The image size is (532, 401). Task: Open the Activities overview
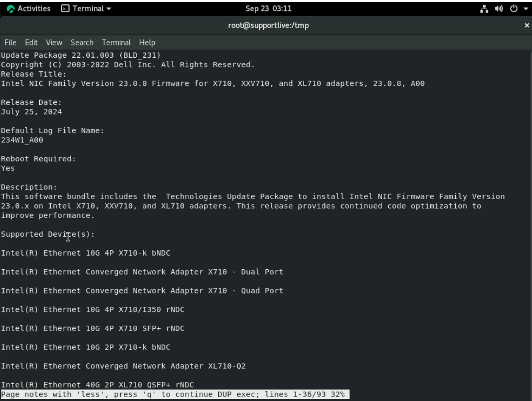[33, 7]
